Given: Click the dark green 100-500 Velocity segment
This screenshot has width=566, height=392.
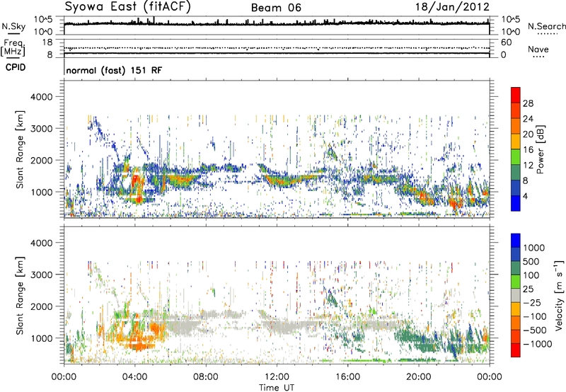Looking at the screenshot, I should [x=516, y=268].
